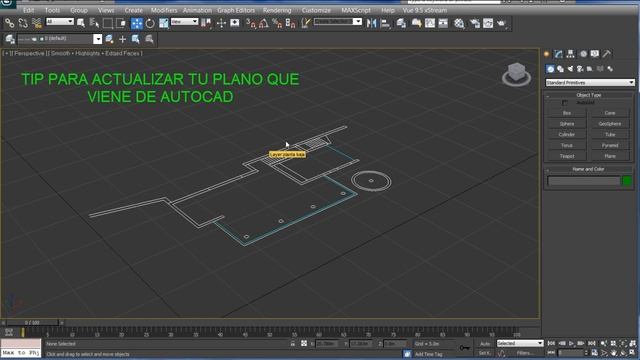Click the green object color swatch

click(x=627, y=180)
